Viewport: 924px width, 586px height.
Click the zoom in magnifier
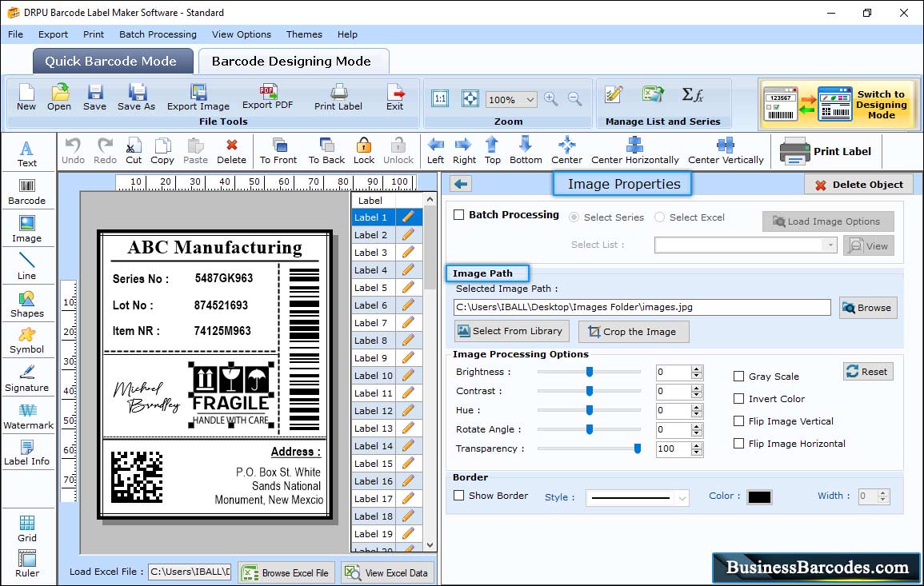pyautogui.click(x=551, y=98)
